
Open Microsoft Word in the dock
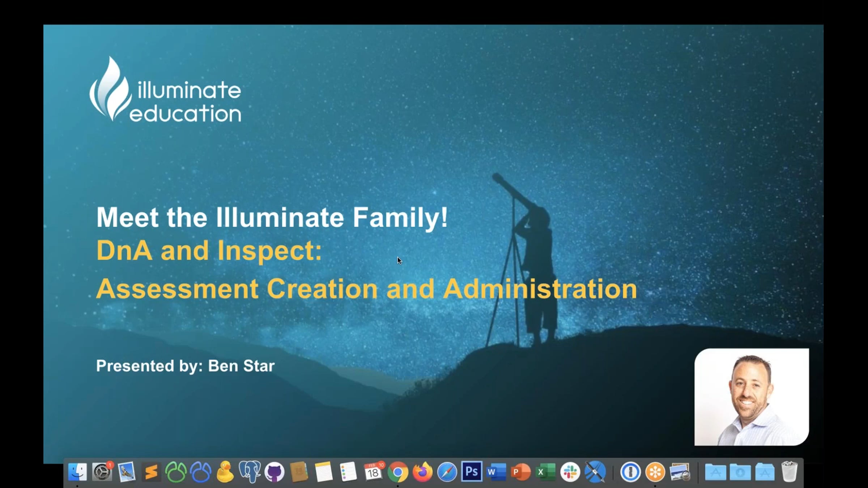pyautogui.click(x=496, y=472)
